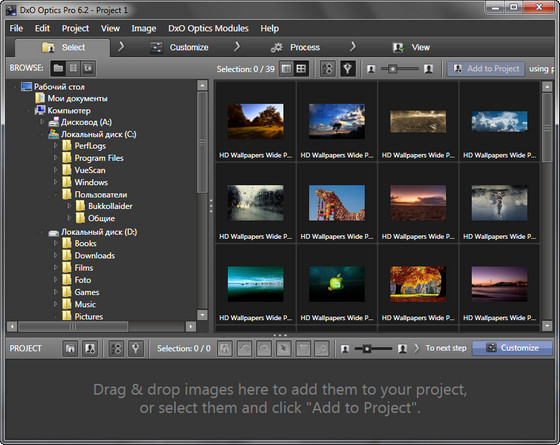The image size is (560, 445).
Task: Click the Customize next-step button
Action: 512,348
